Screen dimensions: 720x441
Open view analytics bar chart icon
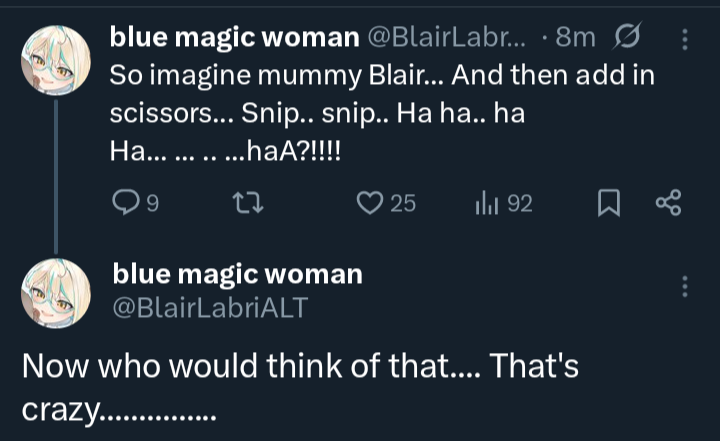click(487, 204)
